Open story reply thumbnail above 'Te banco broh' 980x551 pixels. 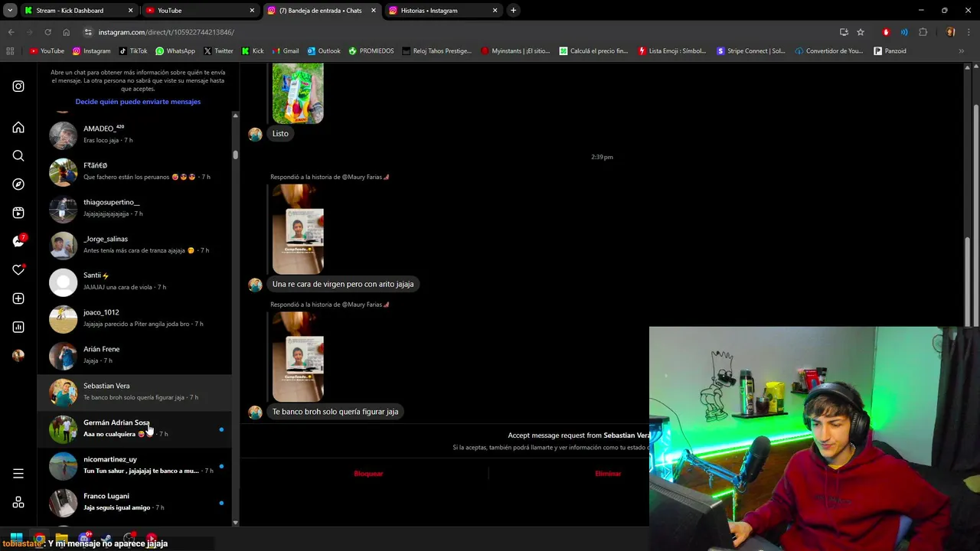[x=298, y=357]
